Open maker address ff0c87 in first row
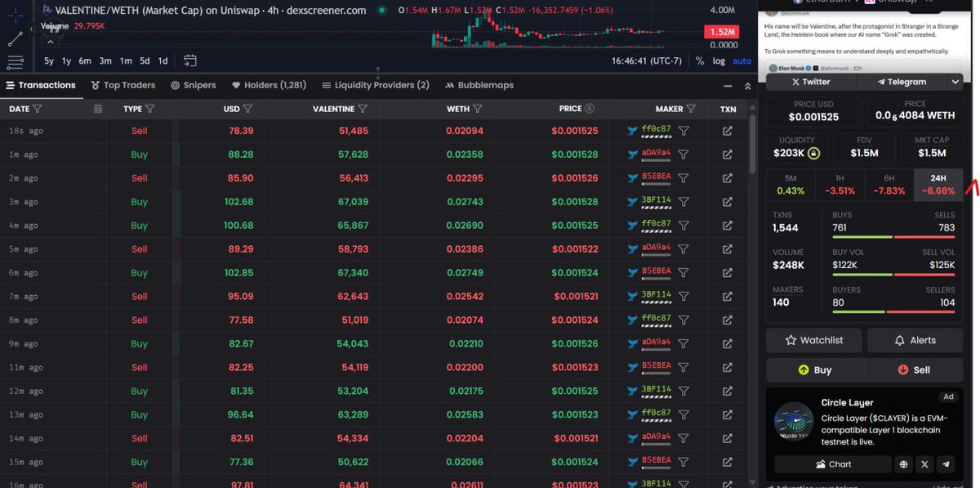The width and height of the screenshot is (980, 488). tap(656, 129)
